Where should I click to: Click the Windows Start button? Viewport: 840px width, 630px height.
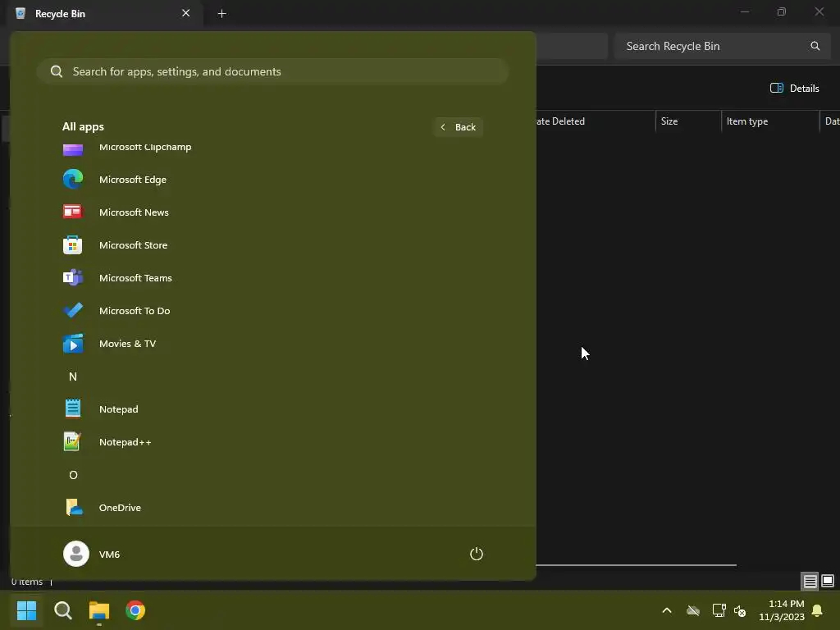27,610
